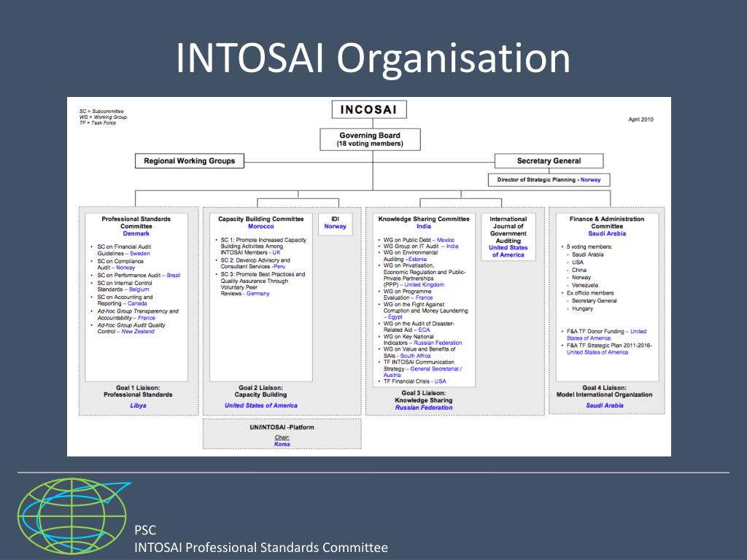
Task: Select the "5 voting members:" bullet
Action: point(589,246)
